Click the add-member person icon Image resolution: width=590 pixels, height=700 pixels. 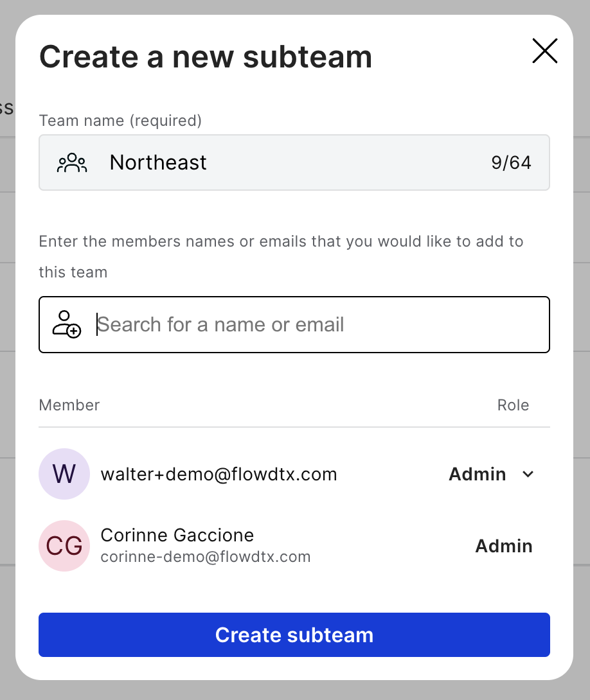(x=67, y=324)
